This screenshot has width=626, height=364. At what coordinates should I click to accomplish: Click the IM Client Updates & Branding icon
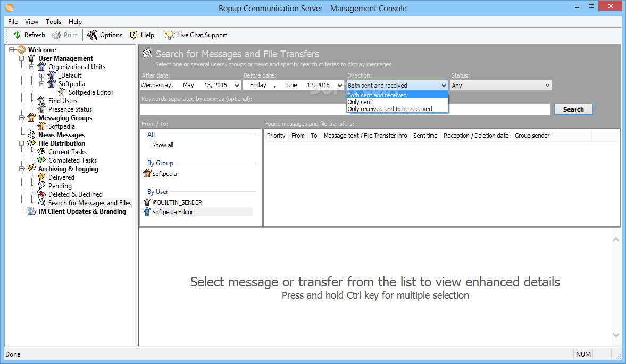pyautogui.click(x=31, y=211)
